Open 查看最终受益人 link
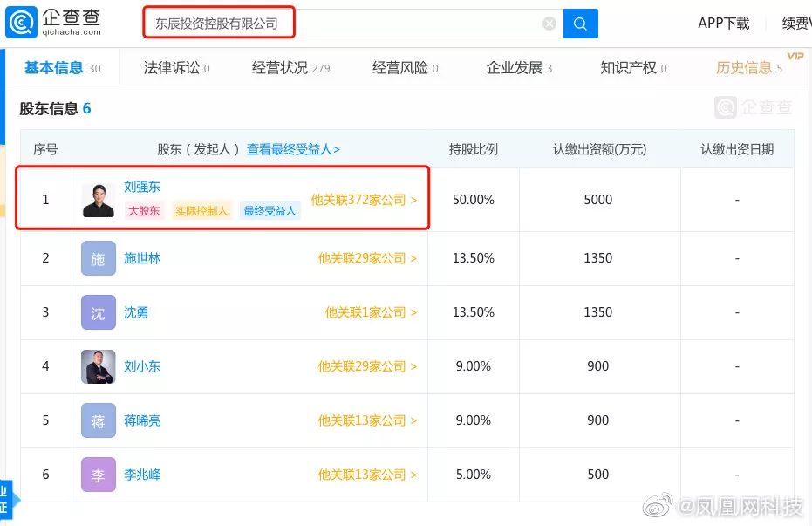This screenshot has height=526, width=812. tap(293, 149)
